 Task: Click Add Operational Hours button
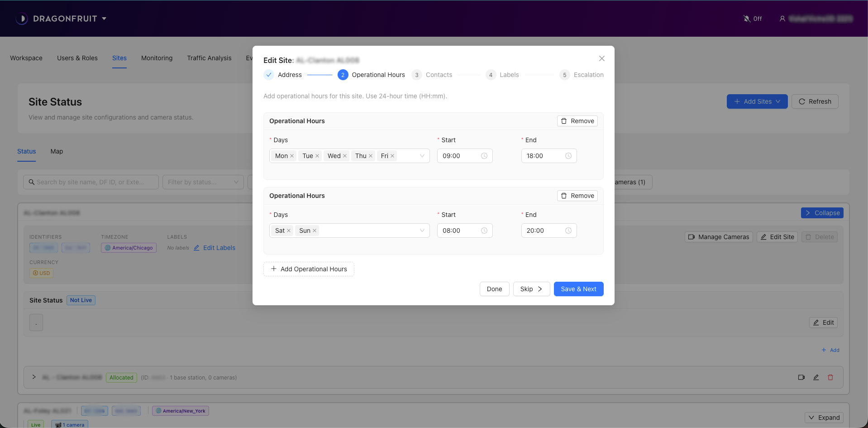pyautogui.click(x=309, y=269)
